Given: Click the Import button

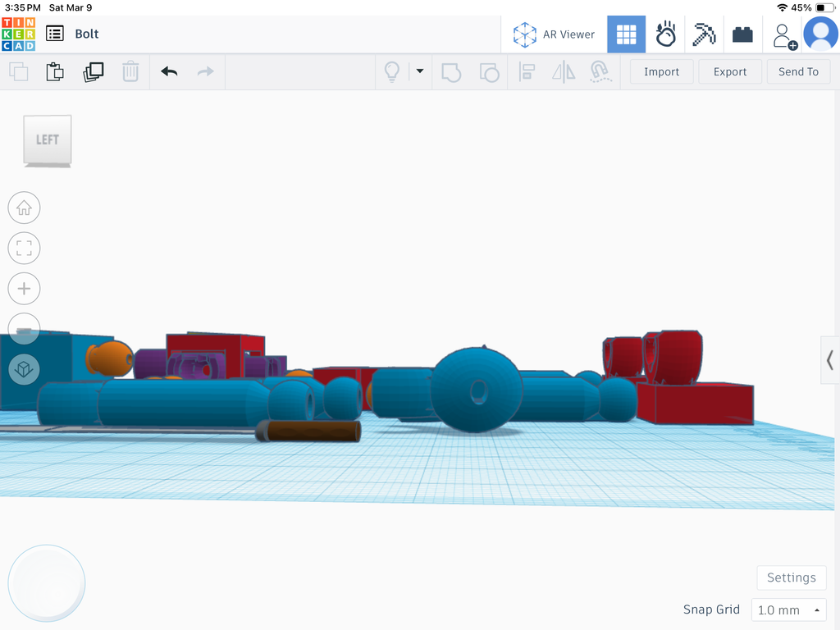Looking at the screenshot, I should pos(662,72).
